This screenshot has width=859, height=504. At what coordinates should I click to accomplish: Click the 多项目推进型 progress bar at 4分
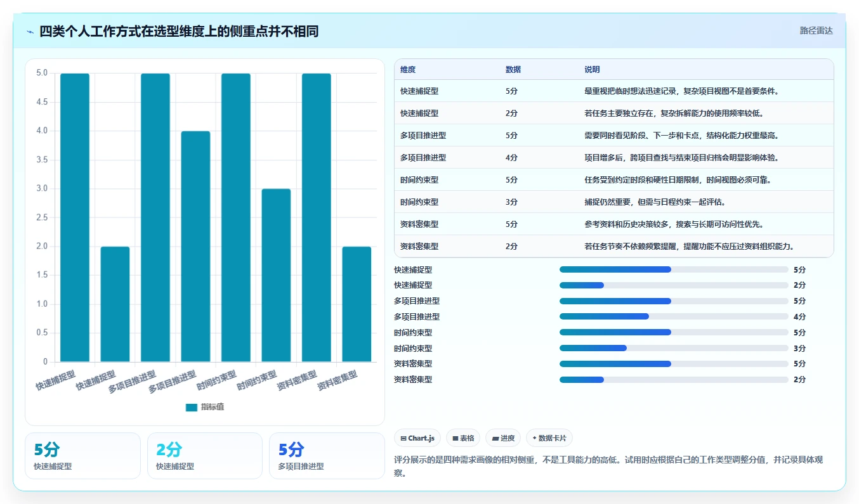click(x=674, y=316)
